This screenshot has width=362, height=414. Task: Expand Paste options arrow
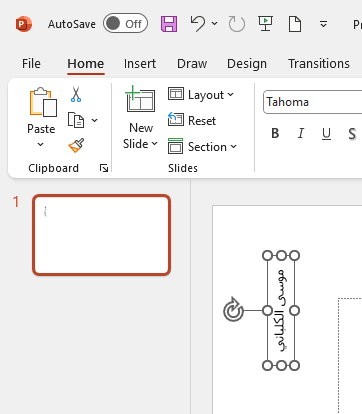tap(41, 144)
